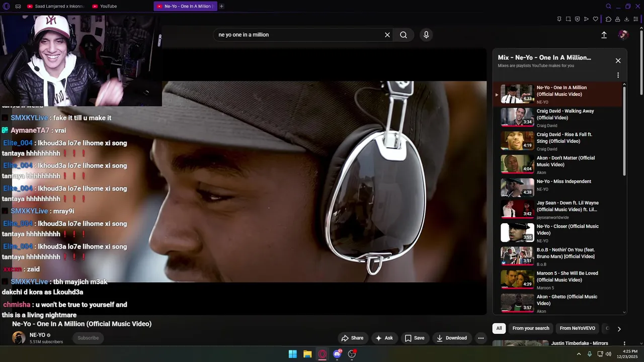Play Craig David - Rise & Fall ft. Sting
Screen dimensions: 644x362
[558, 141]
